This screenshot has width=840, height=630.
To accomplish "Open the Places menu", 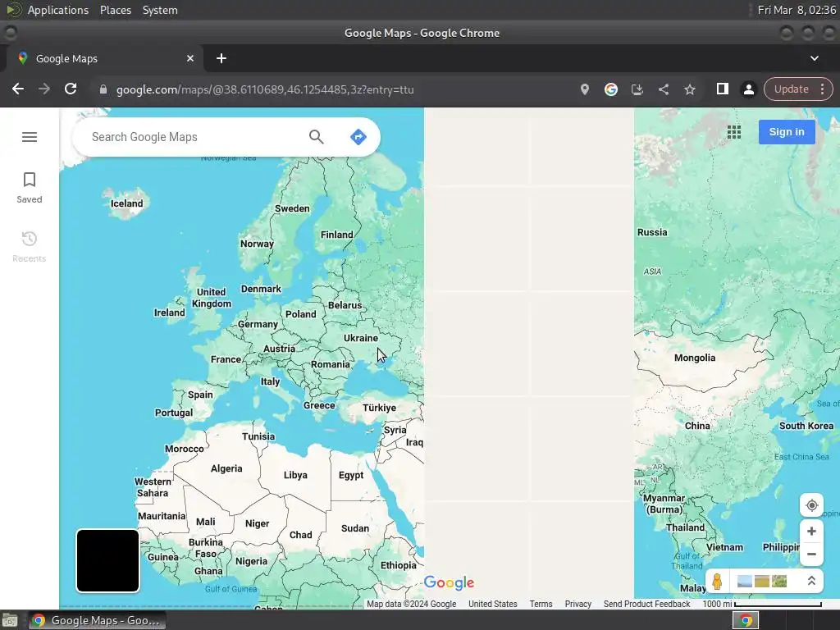I will (115, 10).
